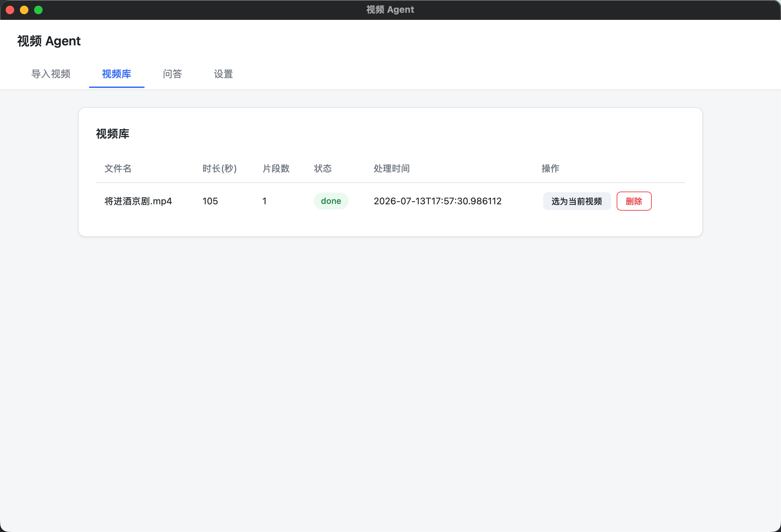Screen dimensions: 781x532
Task: Click the 视频 Agent page title
Action: point(49,41)
